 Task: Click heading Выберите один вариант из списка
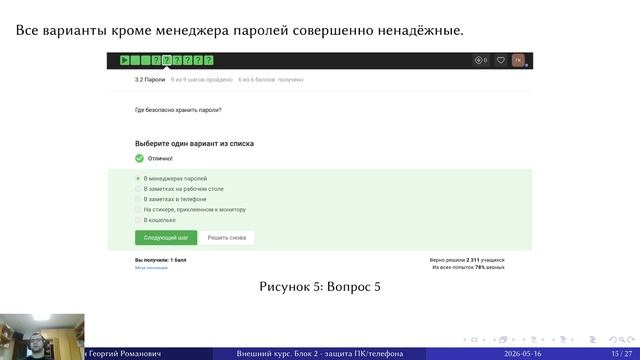tap(194, 143)
